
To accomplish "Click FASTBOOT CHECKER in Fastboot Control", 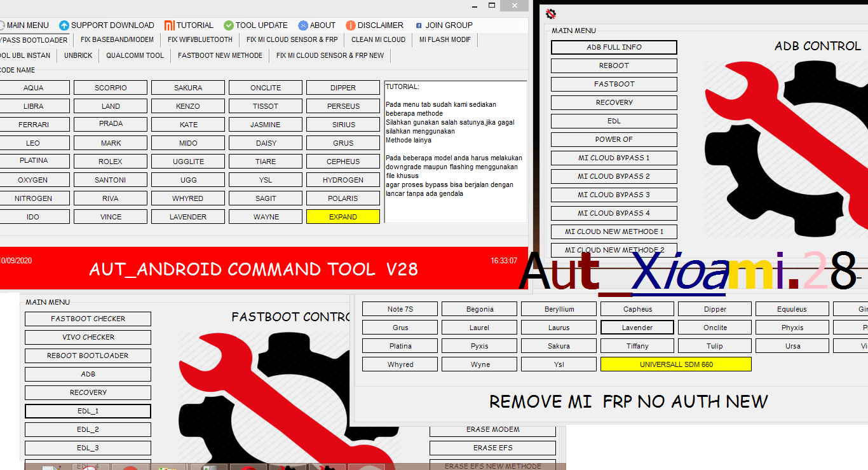I will coord(88,319).
